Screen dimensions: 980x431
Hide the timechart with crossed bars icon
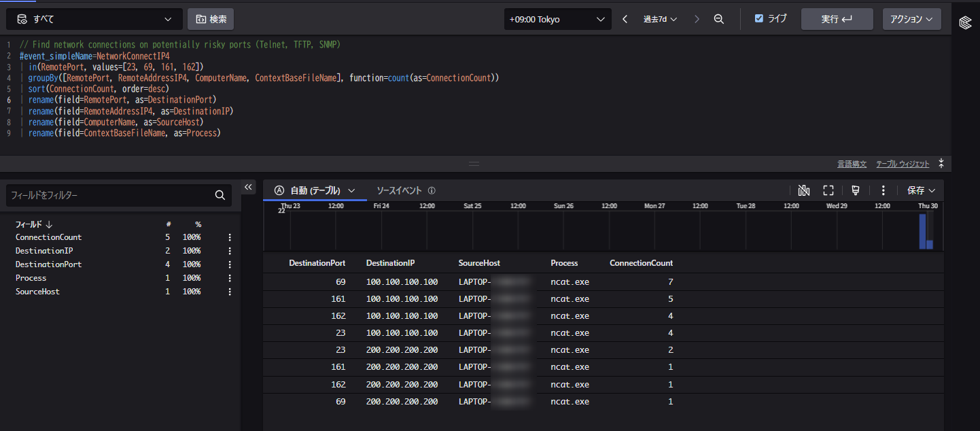click(x=804, y=190)
